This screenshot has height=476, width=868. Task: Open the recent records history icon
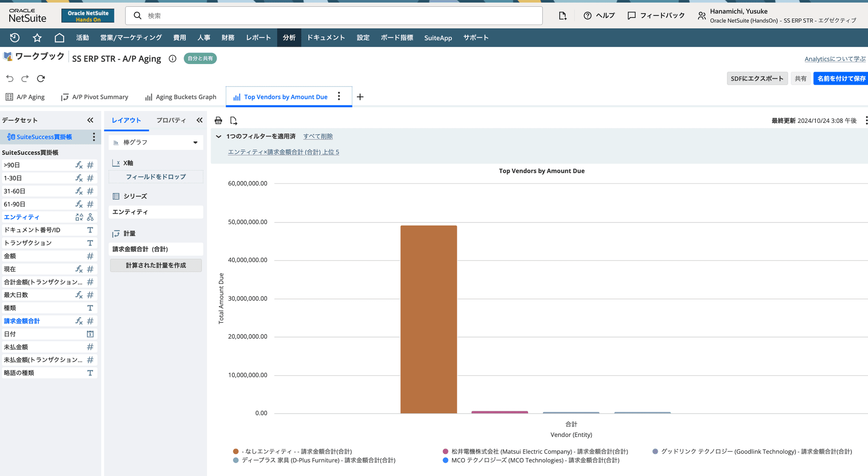[x=15, y=38]
